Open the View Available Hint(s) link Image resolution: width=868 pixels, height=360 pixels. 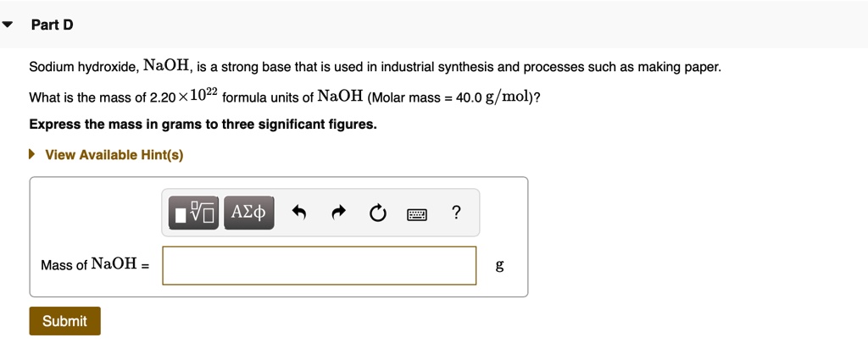point(114,155)
